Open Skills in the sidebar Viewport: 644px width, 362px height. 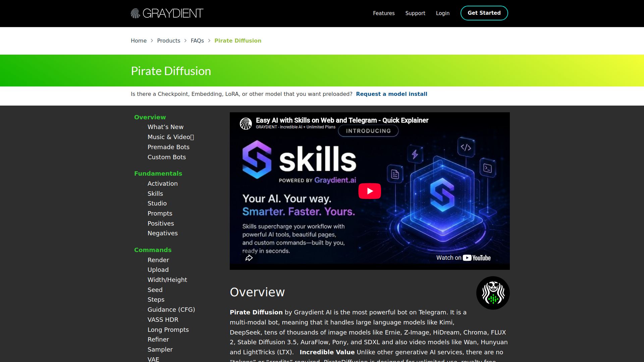155,194
